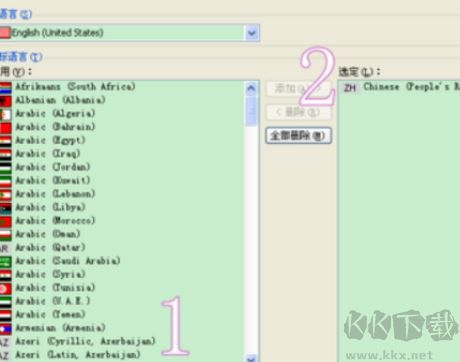Select Arabic (Bahrain) in the list

coord(55,127)
